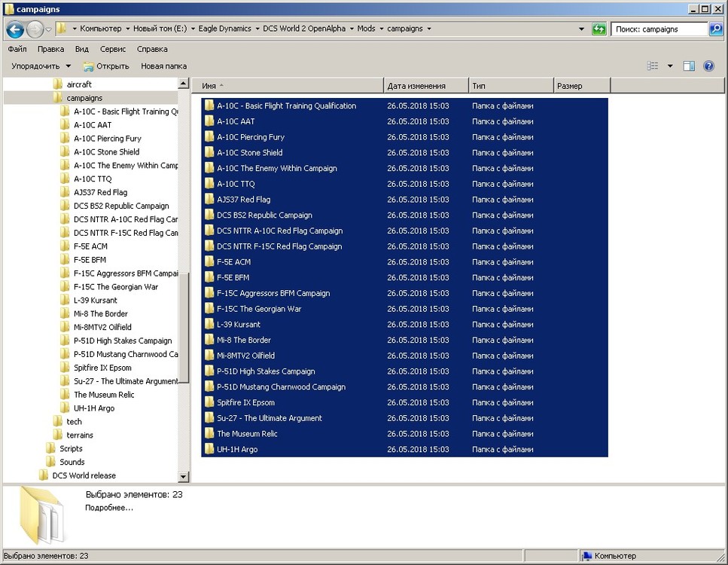Click folder icon of F-5E ACM row

pyautogui.click(x=209, y=261)
